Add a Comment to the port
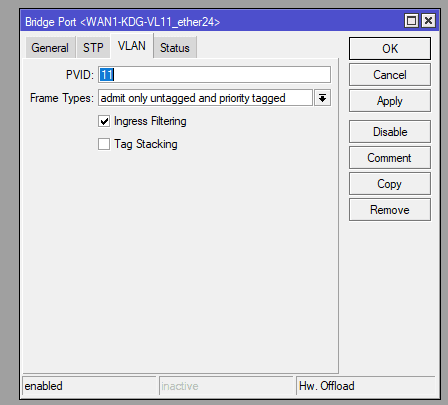This screenshot has height=405, width=448. pyautogui.click(x=390, y=158)
